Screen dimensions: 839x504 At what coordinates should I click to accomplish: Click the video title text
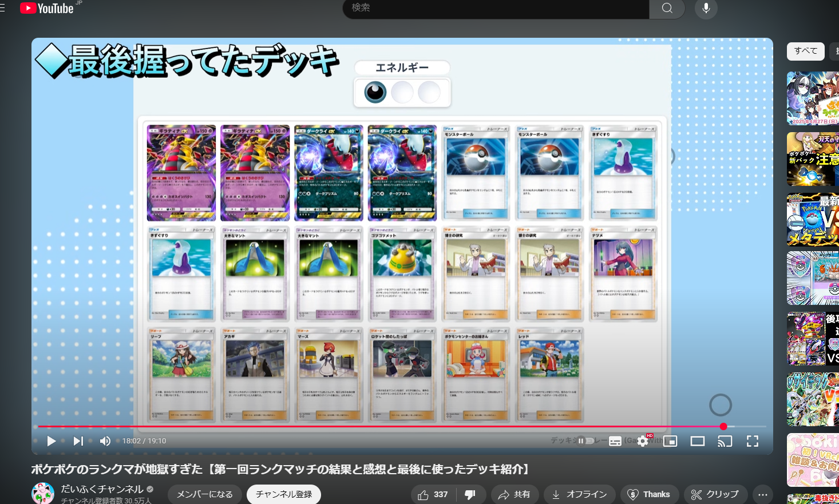(280, 470)
